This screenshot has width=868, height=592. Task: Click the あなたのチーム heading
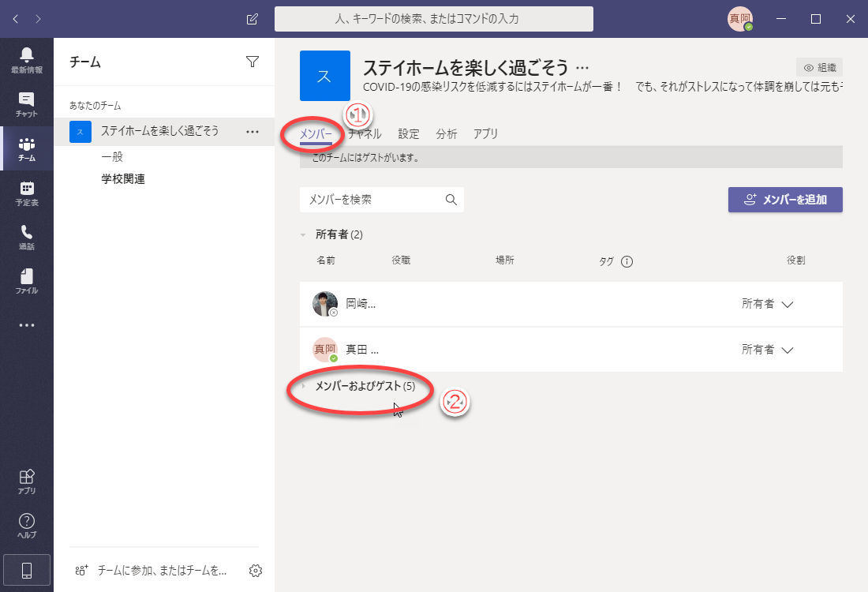pyautogui.click(x=95, y=105)
